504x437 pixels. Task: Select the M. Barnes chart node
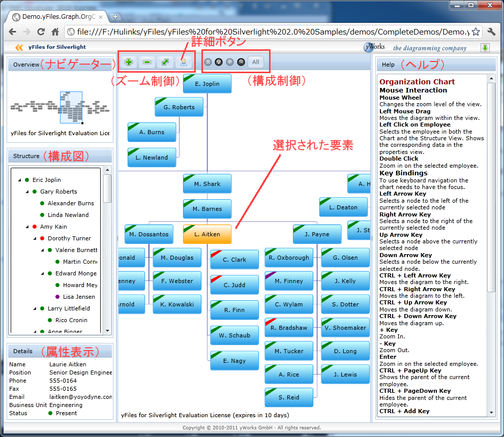point(207,209)
